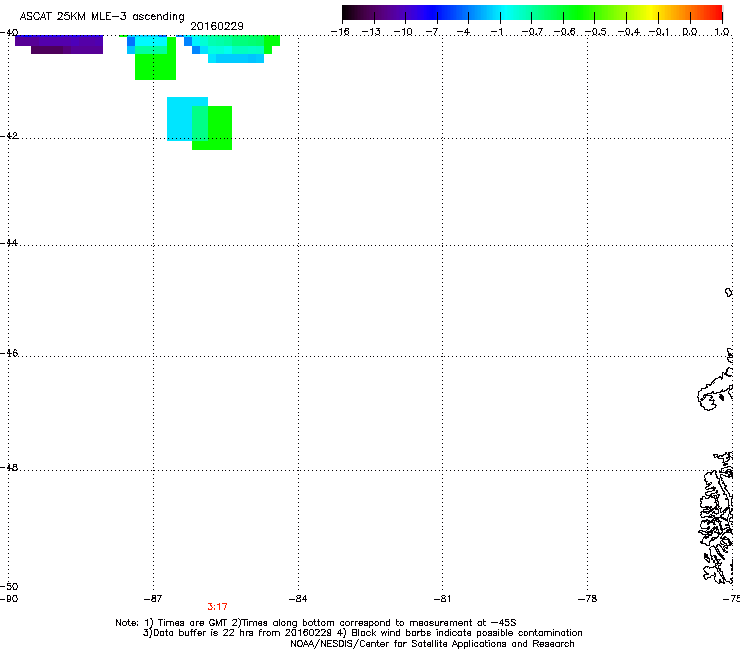
Task: Click the -13 label on the color scale
Action: coord(371,32)
